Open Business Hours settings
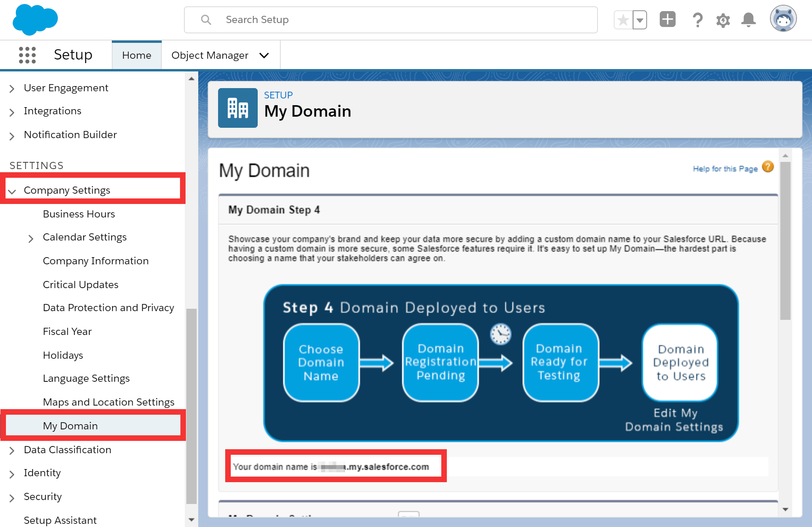The height and width of the screenshot is (527, 812). point(79,214)
